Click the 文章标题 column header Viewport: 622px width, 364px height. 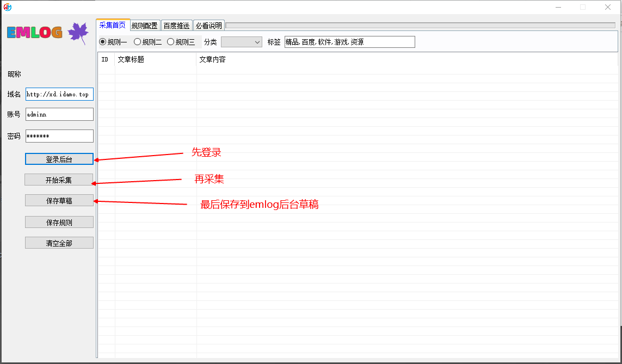[x=156, y=59]
